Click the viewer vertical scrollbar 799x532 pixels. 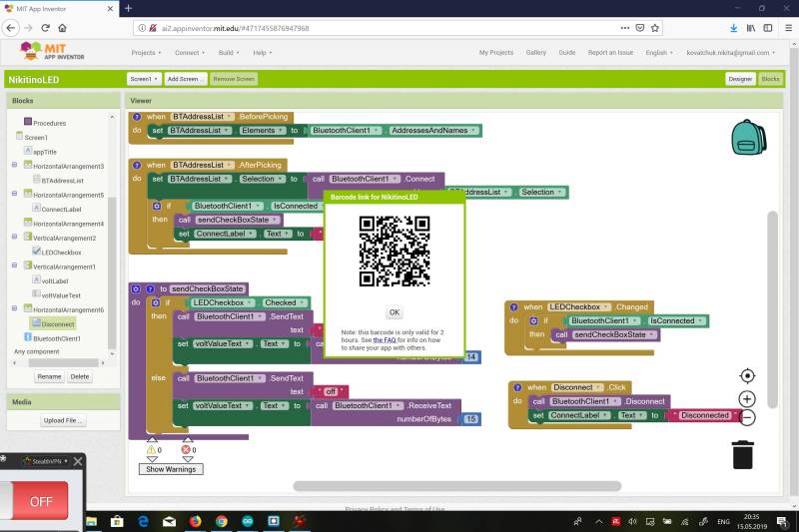[772, 309]
